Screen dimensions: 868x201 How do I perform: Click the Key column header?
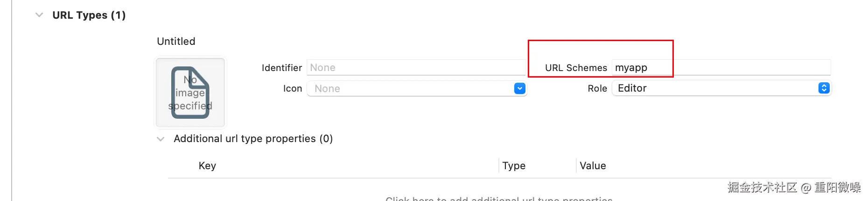tap(207, 165)
